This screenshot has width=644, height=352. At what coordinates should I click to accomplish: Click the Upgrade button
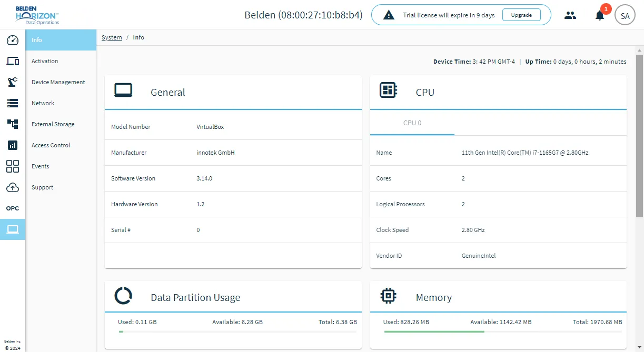[521, 15]
